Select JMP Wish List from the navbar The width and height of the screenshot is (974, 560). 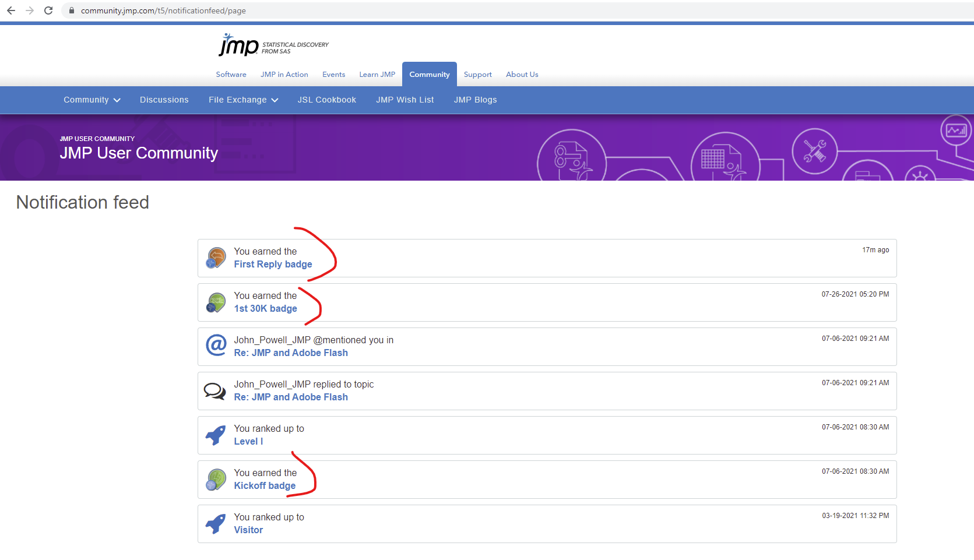(405, 100)
